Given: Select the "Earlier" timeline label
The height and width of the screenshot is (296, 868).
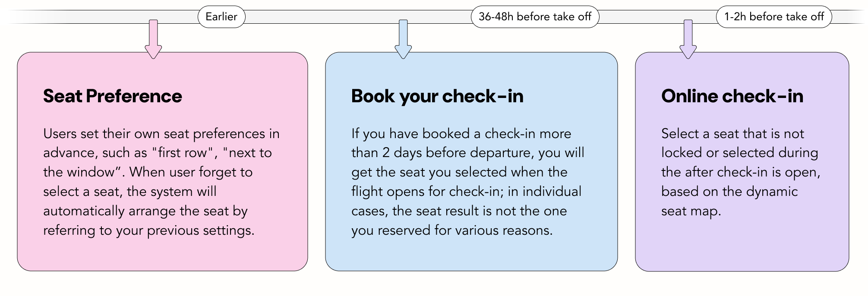Looking at the screenshot, I should [x=221, y=17].
